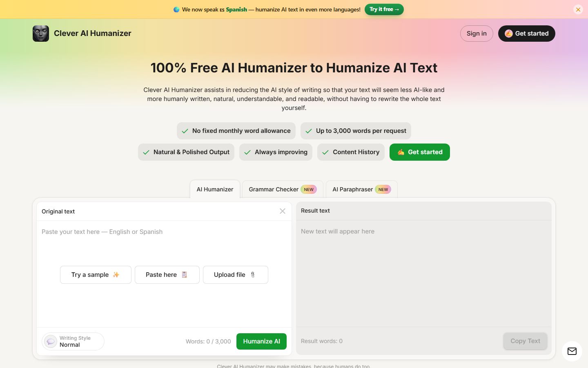This screenshot has width=588, height=368.
Task: Click Try it free in banner
Action: tap(384, 9)
